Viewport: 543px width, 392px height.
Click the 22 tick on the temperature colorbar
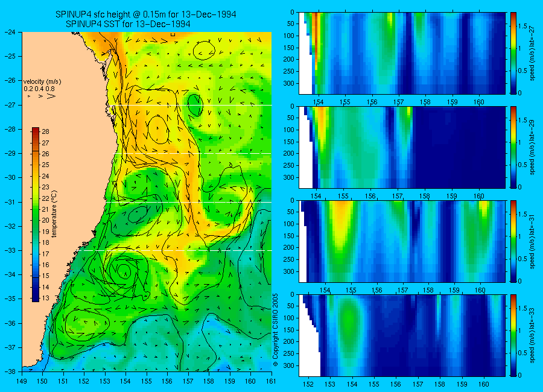tap(45, 198)
